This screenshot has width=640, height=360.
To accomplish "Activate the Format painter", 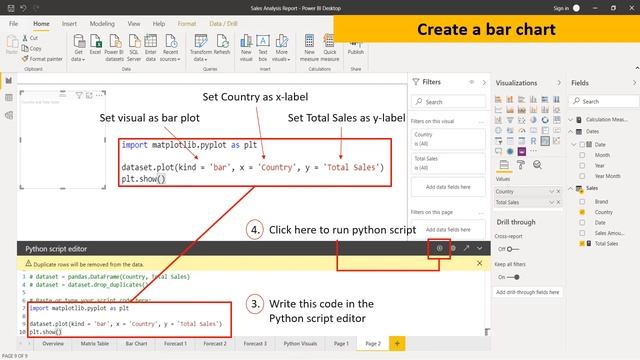I will [x=42, y=59].
